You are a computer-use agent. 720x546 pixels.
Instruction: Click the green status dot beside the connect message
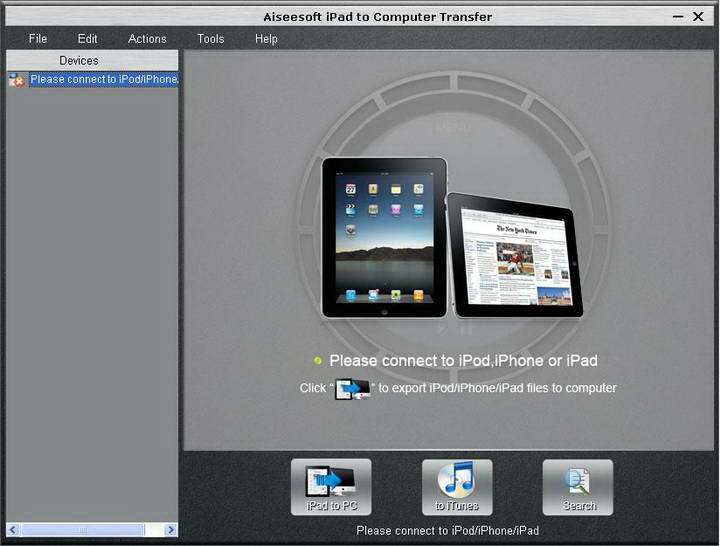tap(317, 361)
